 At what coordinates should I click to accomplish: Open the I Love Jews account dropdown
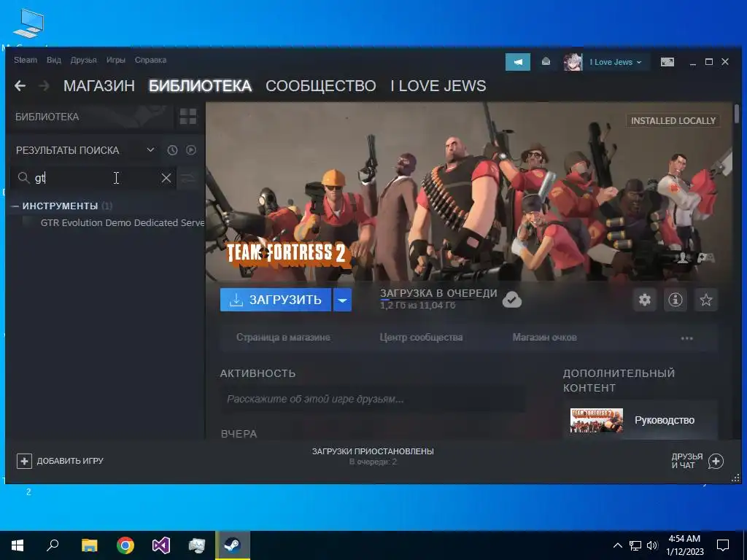616,62
